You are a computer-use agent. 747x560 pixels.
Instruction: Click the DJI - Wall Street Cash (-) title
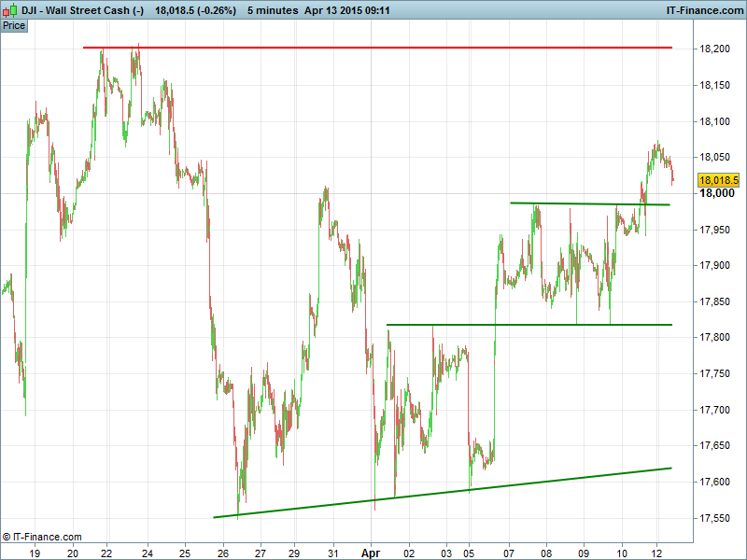coord(82,10)
